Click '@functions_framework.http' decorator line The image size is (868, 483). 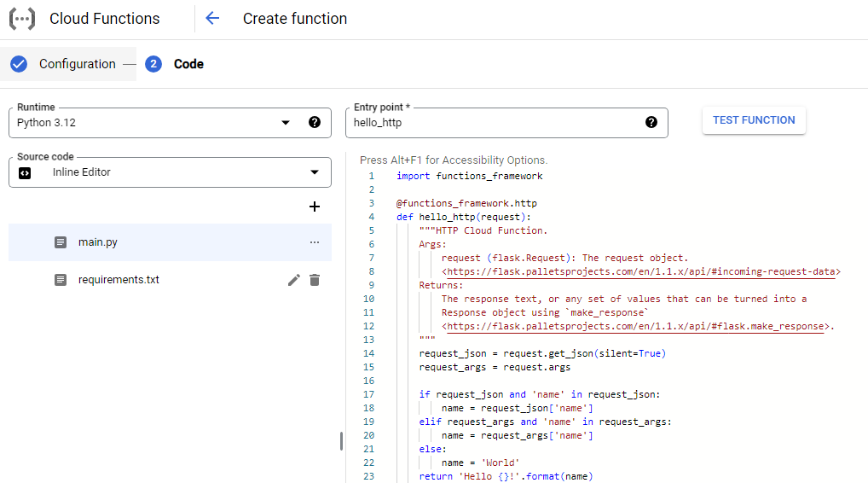(466, 203)
